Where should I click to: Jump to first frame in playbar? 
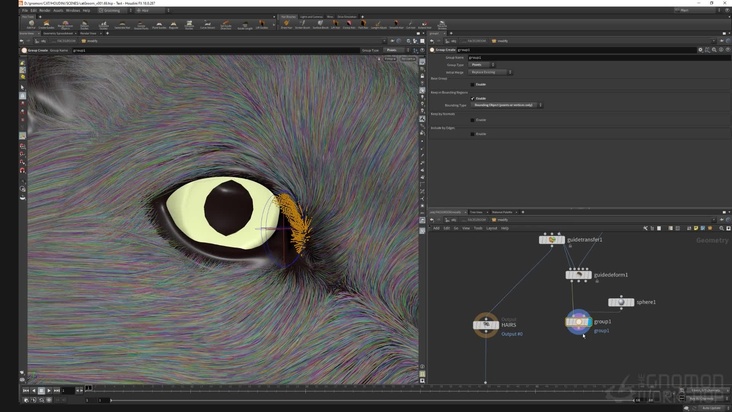click(x=25, y=390)
